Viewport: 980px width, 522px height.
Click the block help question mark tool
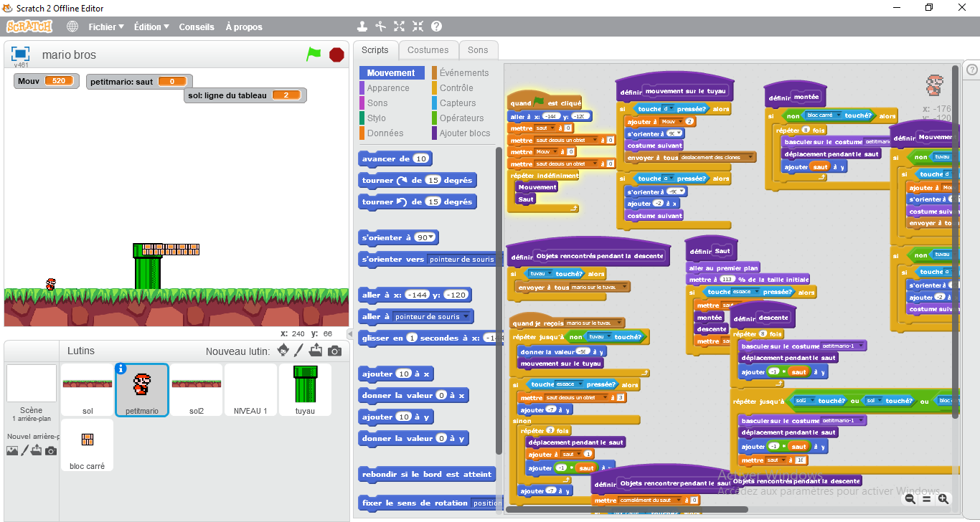[x=436, y=27]
